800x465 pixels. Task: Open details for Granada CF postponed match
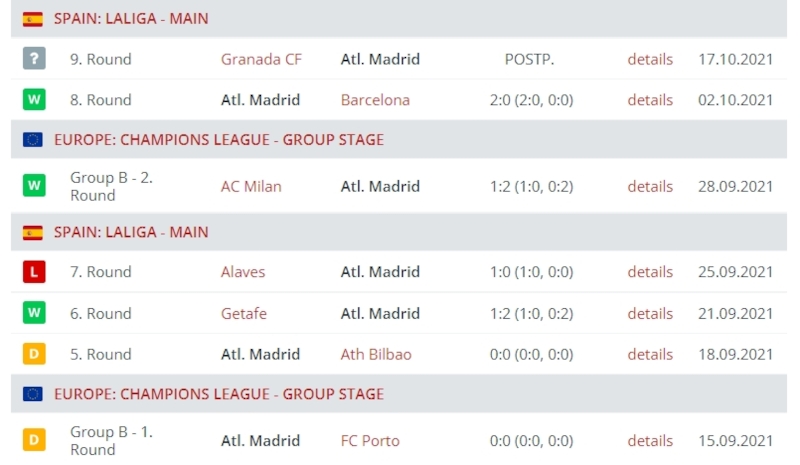click(x=650, y=59)
